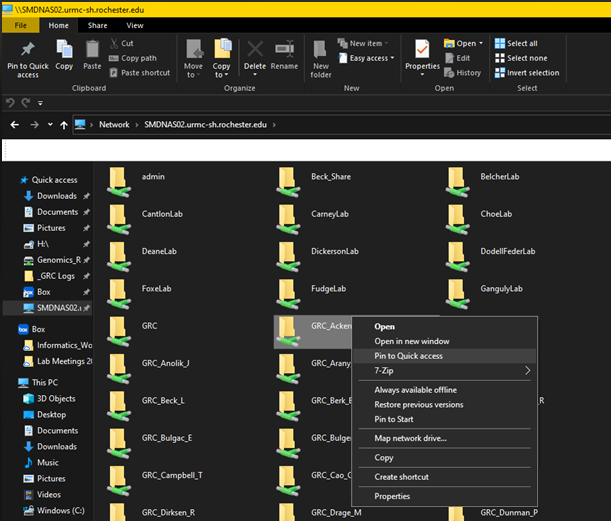Expand the 7-Zip submenu

[444, 371]
